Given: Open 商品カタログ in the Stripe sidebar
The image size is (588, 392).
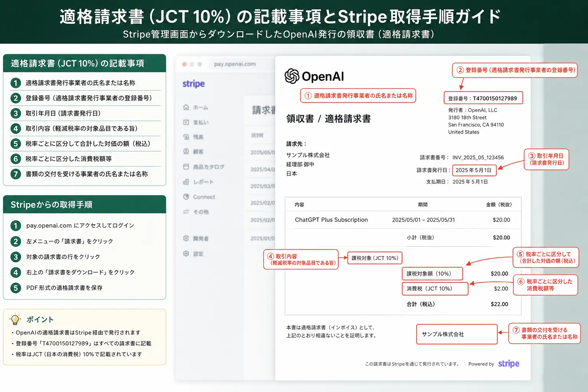Looking at the screenshot, I should tap(204, 167).
